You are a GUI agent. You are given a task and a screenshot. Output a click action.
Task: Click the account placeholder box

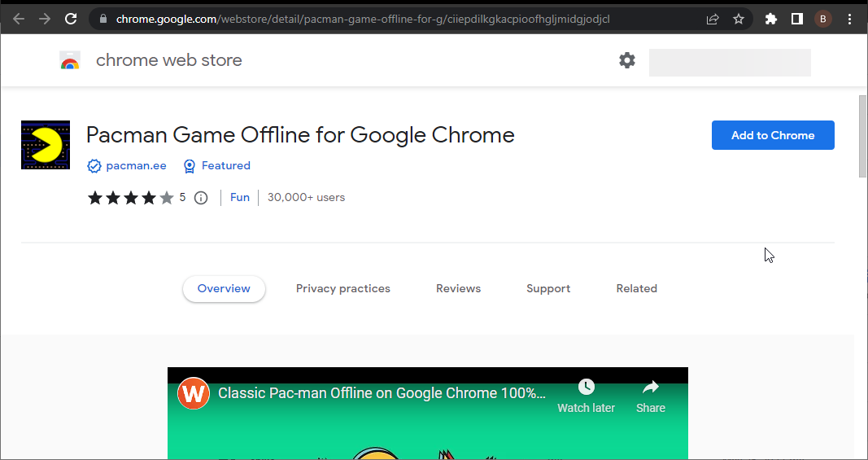[730, 62]
